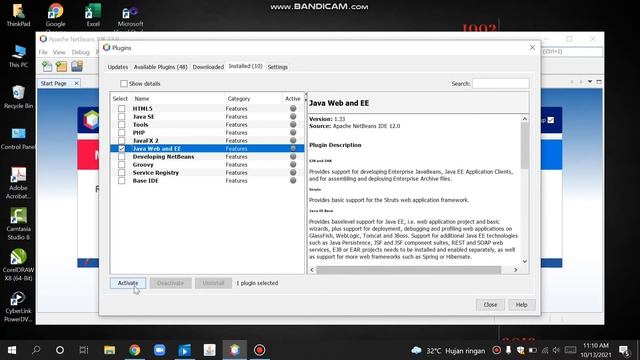Click horizontal scrollbar left arrow
Viewport: 640px width, 360px height.
[312, 270]
